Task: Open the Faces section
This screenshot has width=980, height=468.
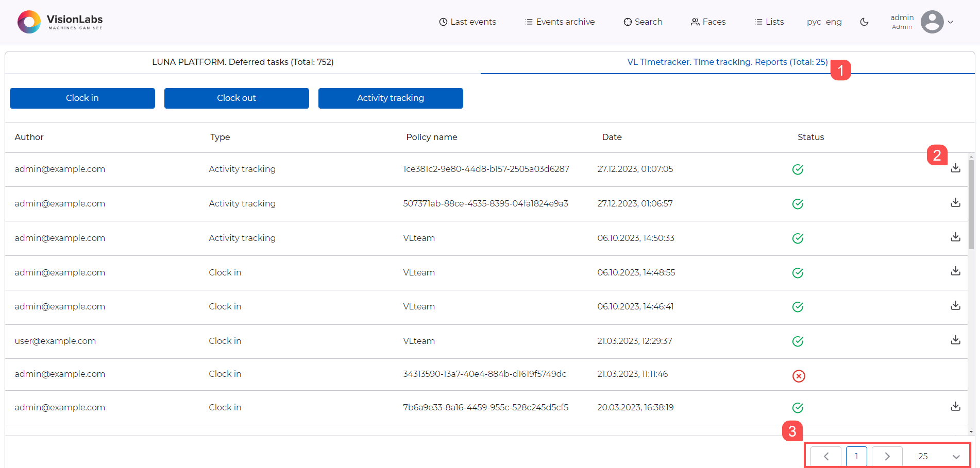Action: [x=708, y=22]
